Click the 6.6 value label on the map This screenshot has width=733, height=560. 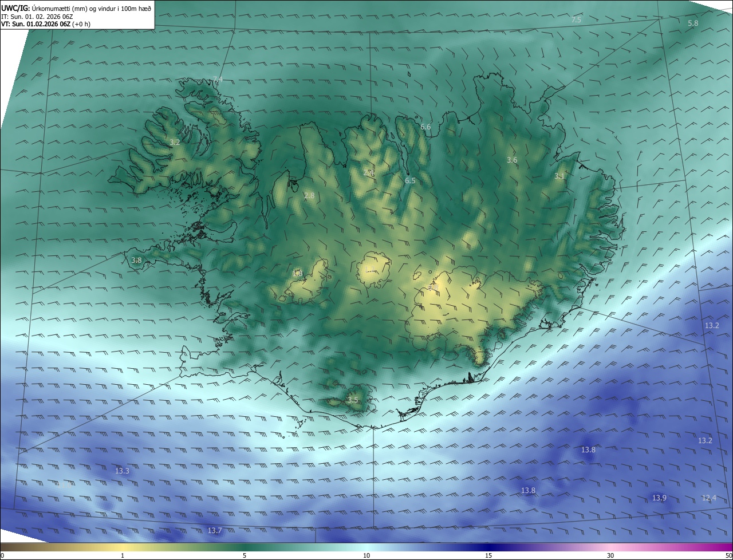point(425,127)
